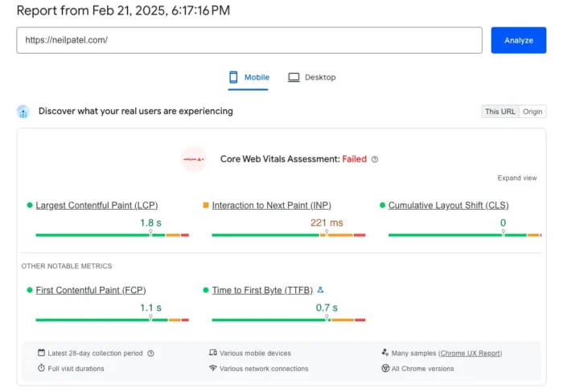Click the Analyze button
Viewport: 563px width, 392px height.
point(519,40)
